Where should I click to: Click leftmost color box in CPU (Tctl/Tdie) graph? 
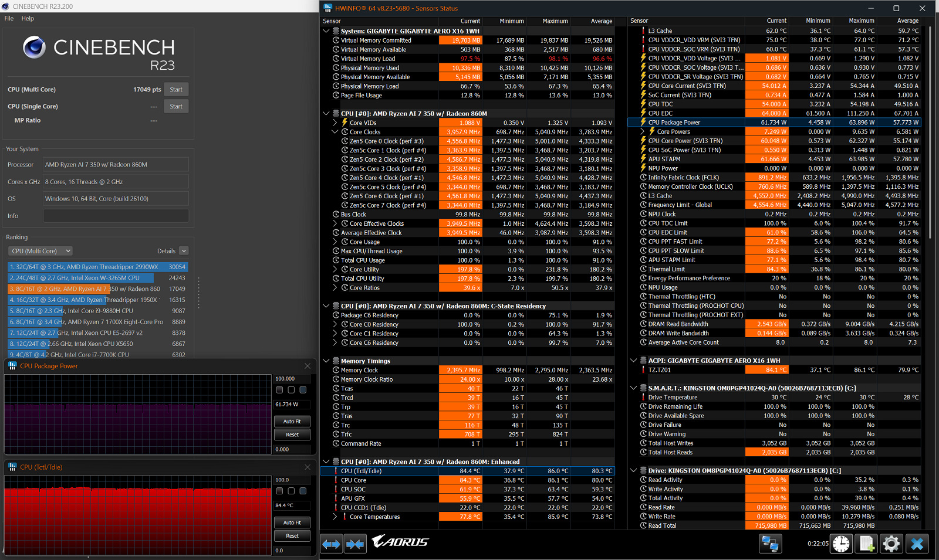coord(279,491)
